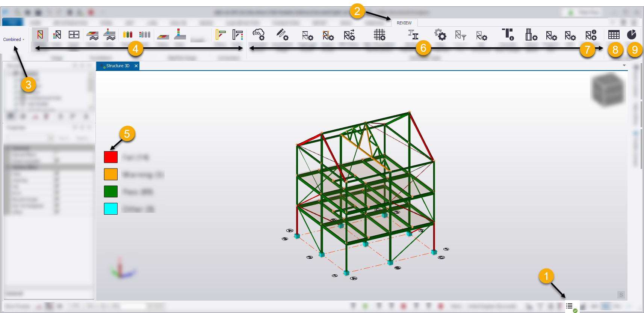The width and height of the screenshot is (644, 313).
Task: Close the Structure 3D tab
Action: [x=136, y=66]
